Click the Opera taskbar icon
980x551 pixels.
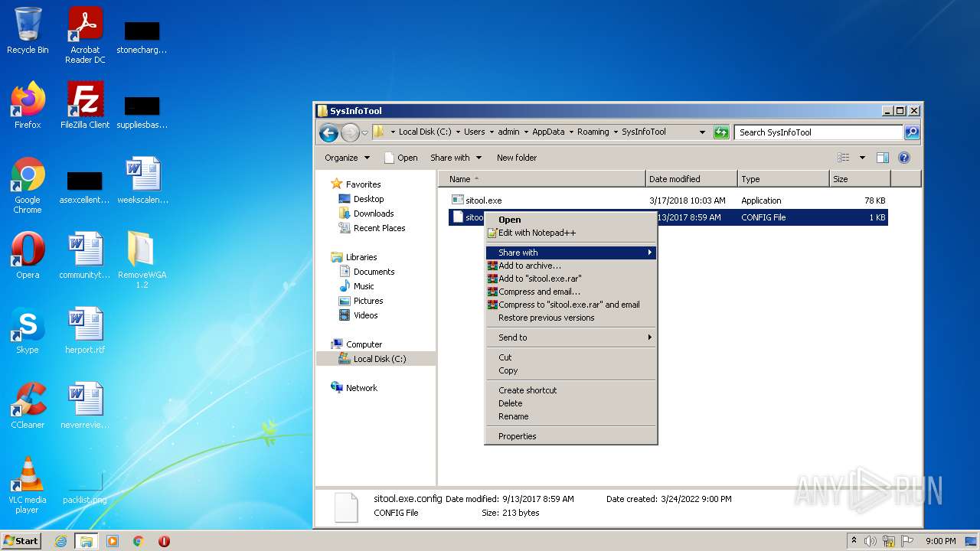164,541
